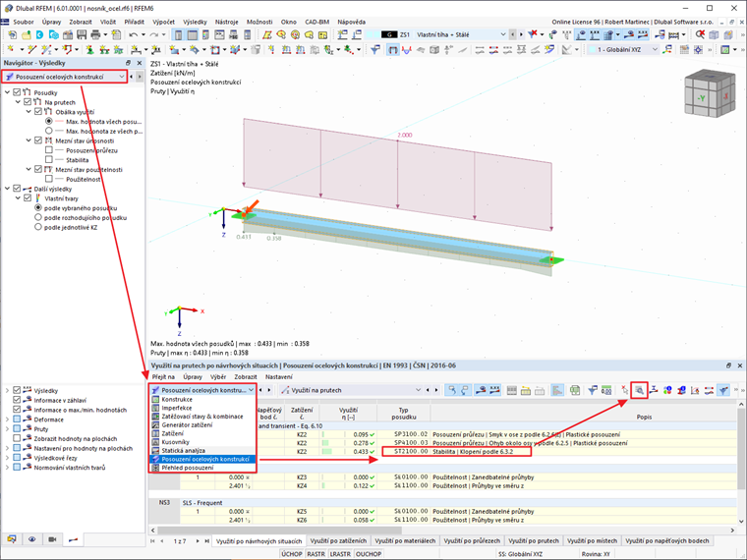The image size is (747, 560).
Task: Click the horizontal scrollbar of the results table
Action: point(280,530)
